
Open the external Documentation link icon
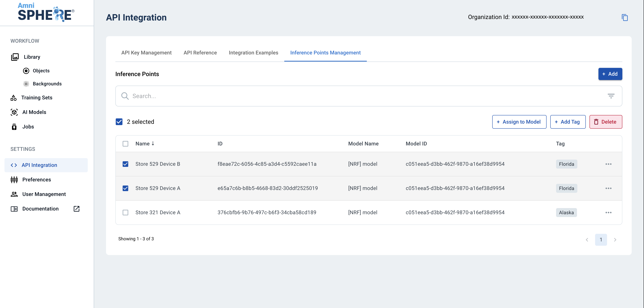pos(77,209)
